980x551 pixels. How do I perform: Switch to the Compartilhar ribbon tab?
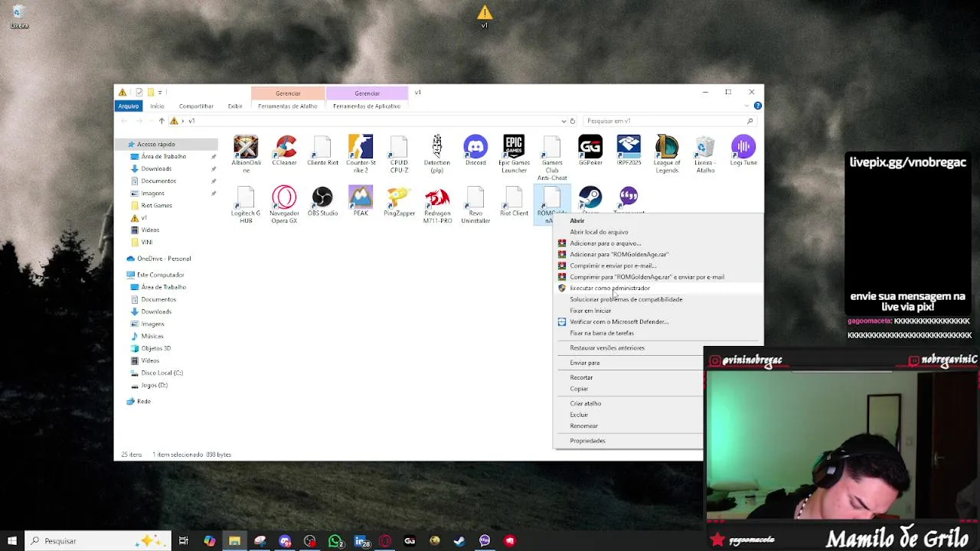(196, 106)
